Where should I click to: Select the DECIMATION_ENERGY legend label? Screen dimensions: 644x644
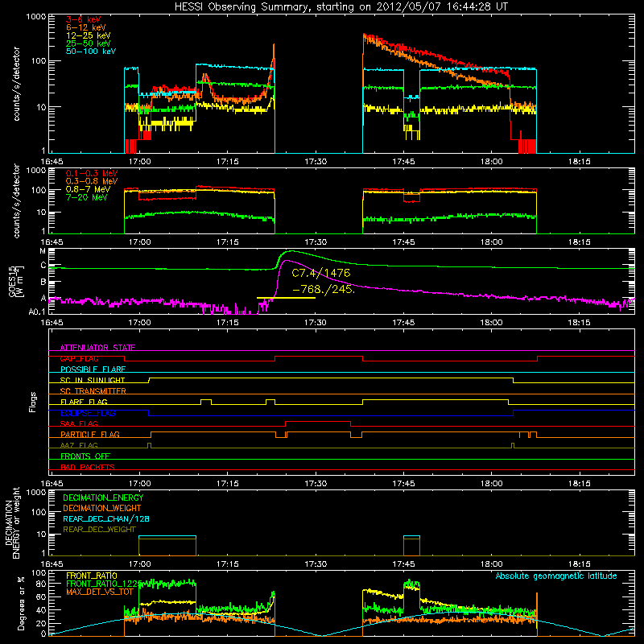(103, 497)
